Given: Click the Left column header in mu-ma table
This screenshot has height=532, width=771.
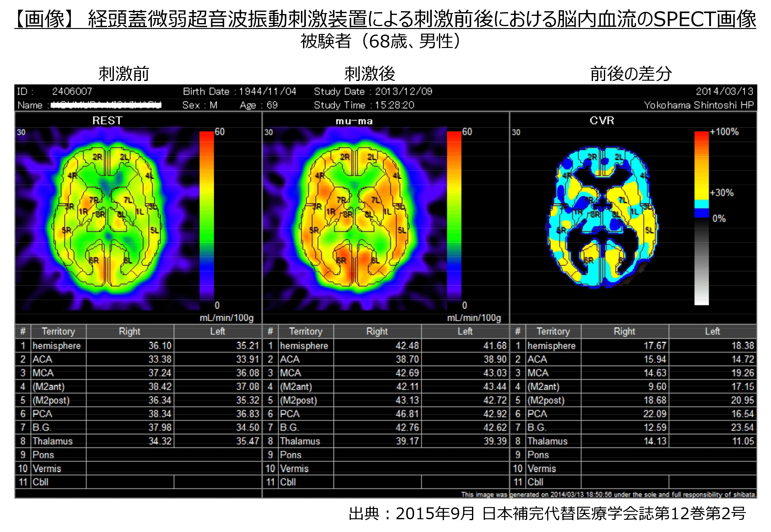Looking at the screenshot, I should pos(465,331).
